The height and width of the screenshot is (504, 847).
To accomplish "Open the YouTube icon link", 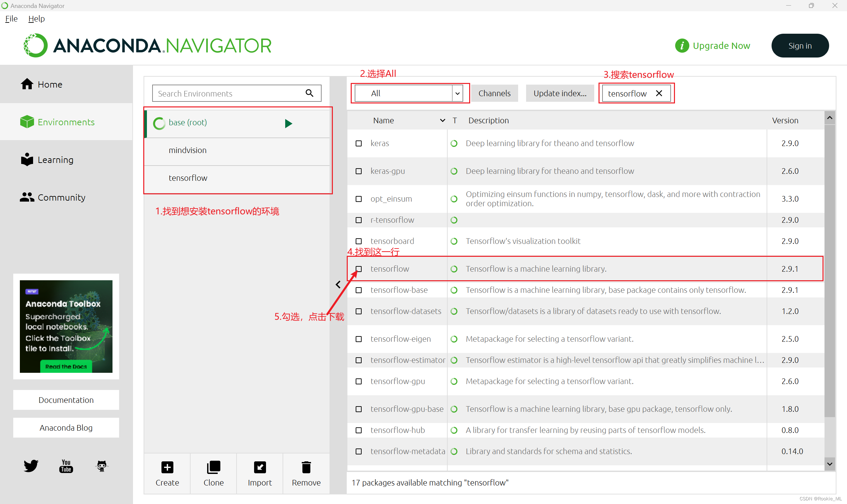I will [66, 466].
